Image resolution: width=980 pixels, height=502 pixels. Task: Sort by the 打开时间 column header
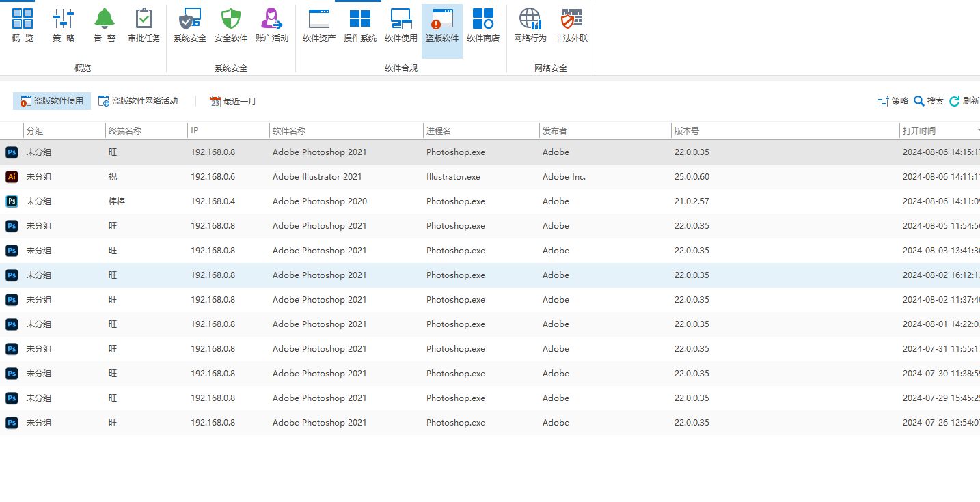click(940, 130)
